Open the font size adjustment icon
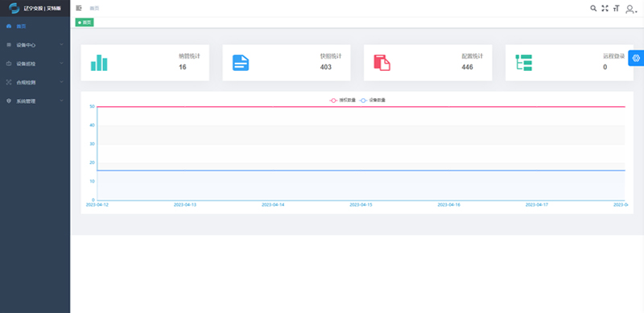 point(616,8)
